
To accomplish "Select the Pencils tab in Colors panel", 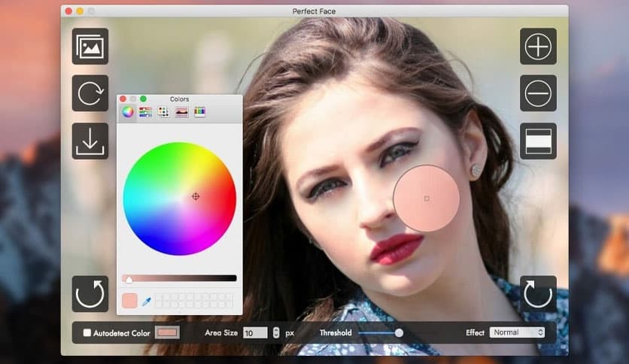I will point(199,112).
